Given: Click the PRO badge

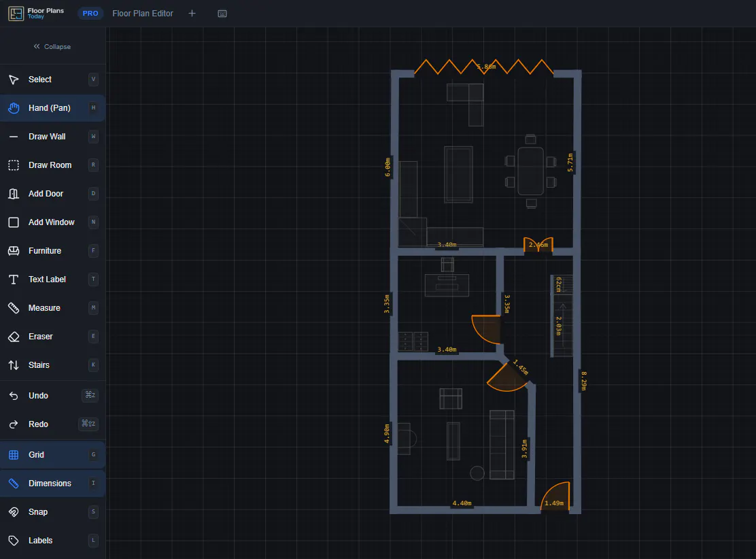Looking at the screenshot, I should (90, 14).
